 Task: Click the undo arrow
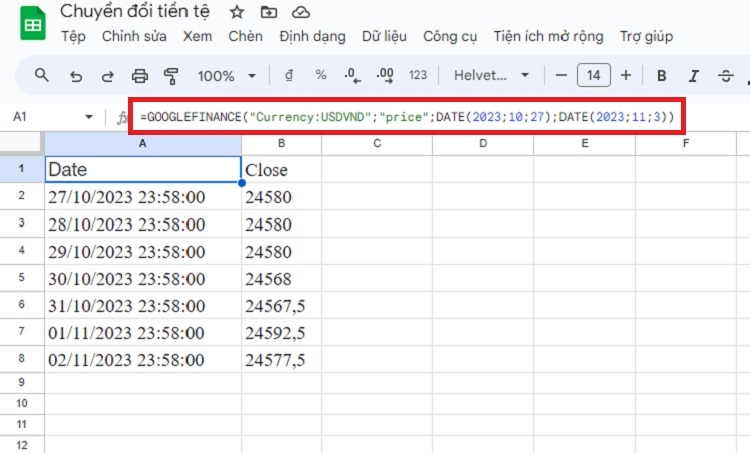click(x=76, y=76)
